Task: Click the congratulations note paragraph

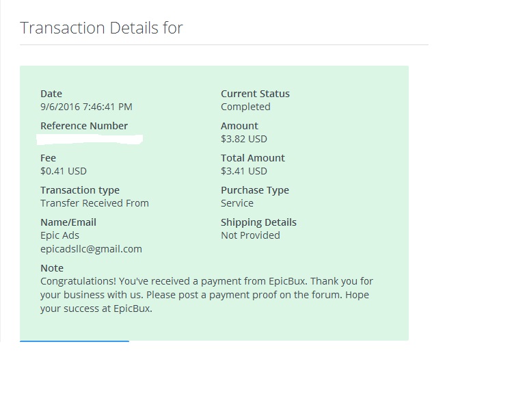Action: pyautogui.click(x=206, y=295)
